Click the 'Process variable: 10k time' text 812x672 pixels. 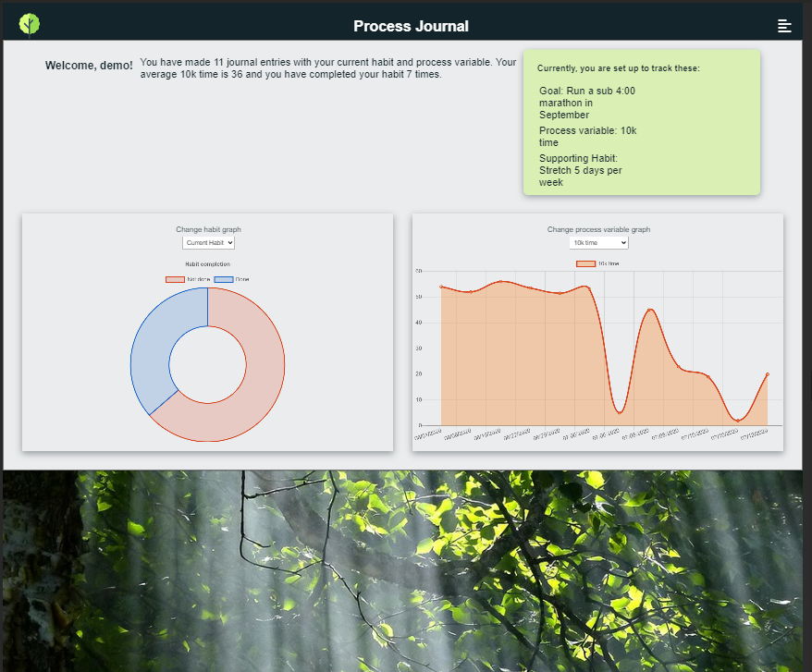[x=588, y=137]
